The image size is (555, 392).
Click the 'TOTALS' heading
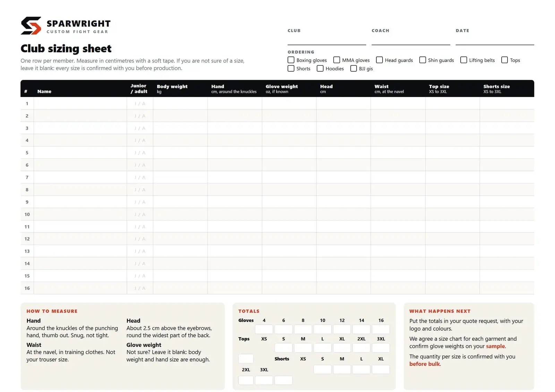249,311
